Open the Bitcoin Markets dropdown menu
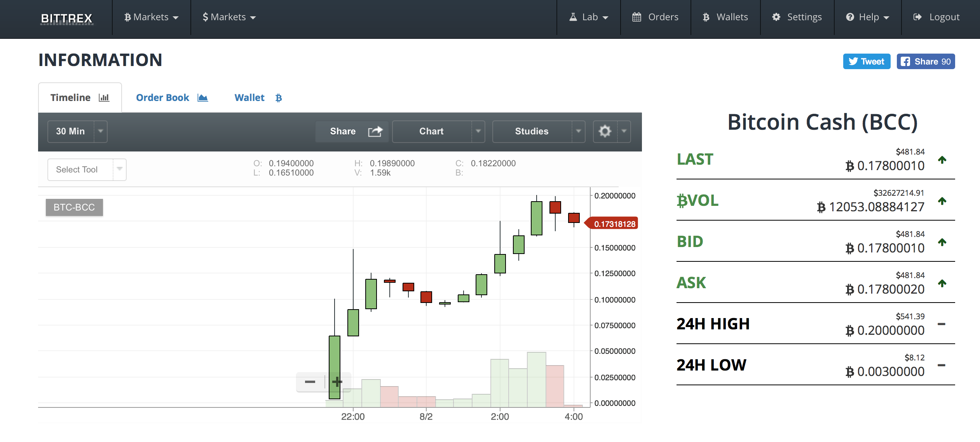This screenshot has width=980, height=442. (152, 17)
